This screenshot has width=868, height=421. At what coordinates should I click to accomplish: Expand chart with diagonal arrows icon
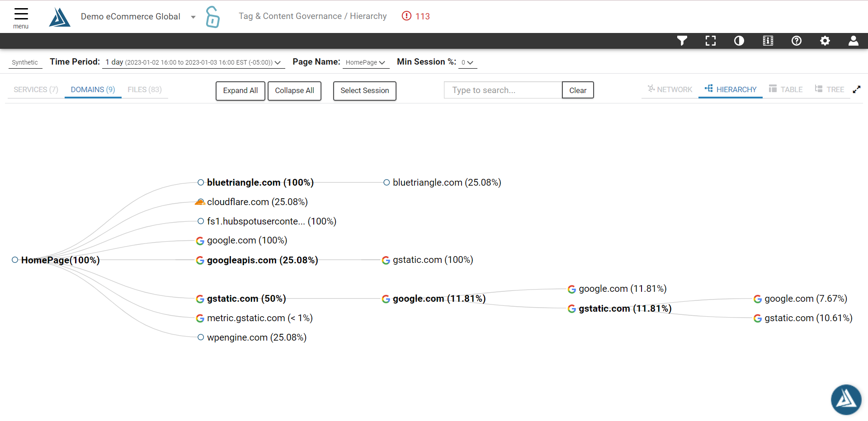click(x=857, y=89)
